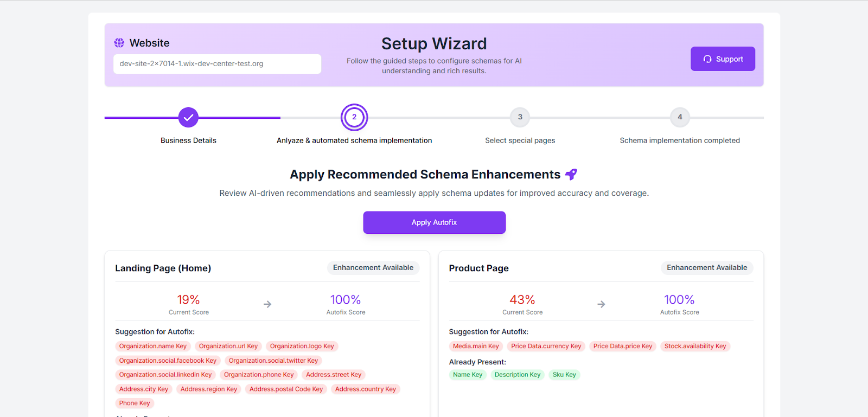868x417 pixels.
Task: Click the globe icon beside Website
Action: [x=119, y=43]
